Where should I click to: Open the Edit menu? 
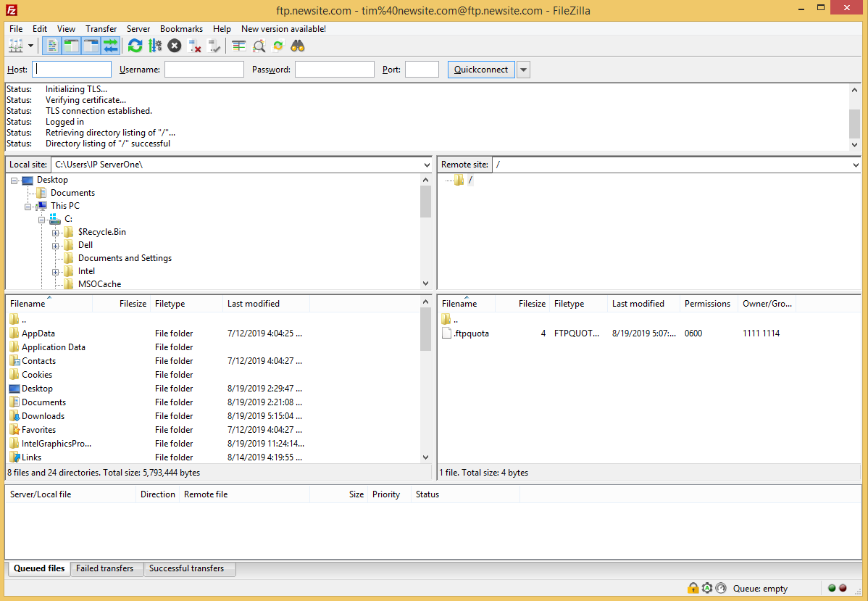pos(40,29)
